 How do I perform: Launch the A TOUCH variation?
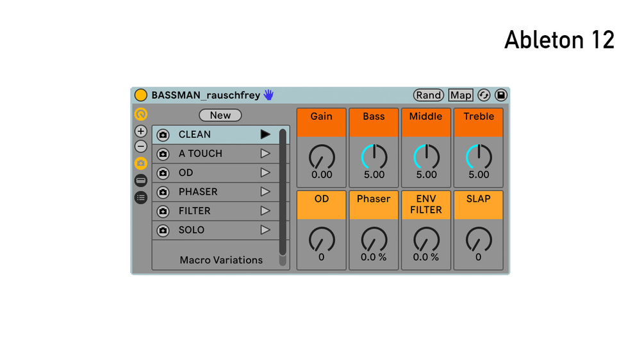265,154
